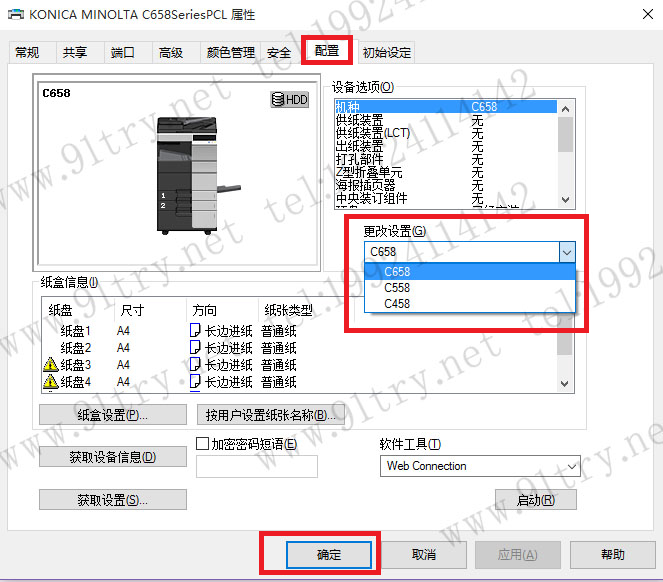The height and width of the screenshot is (582, 663).
Task: Open 纸盒设置 dialog button
Action: point(113,414)
